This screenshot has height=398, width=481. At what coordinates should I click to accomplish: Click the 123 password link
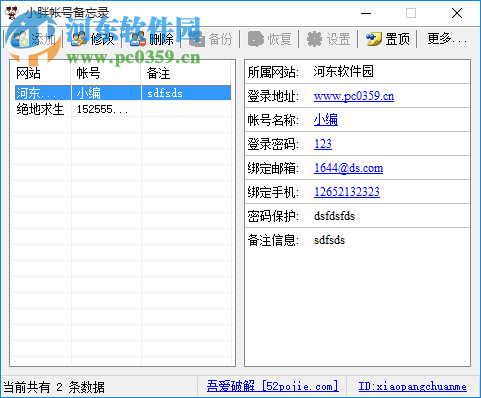coord(323,144)
